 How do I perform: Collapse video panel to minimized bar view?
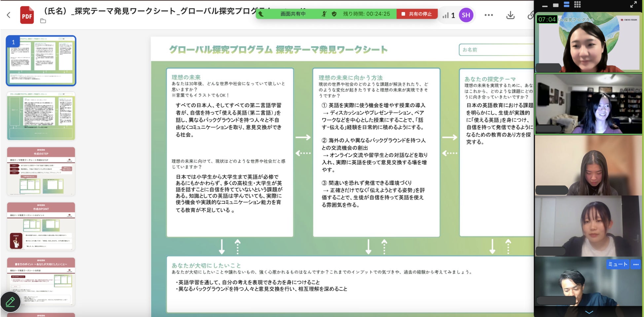[x=545, y=6]
